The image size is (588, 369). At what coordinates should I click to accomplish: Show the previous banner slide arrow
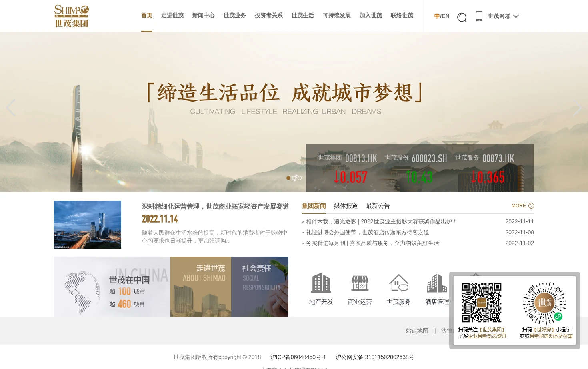point(11,108)
